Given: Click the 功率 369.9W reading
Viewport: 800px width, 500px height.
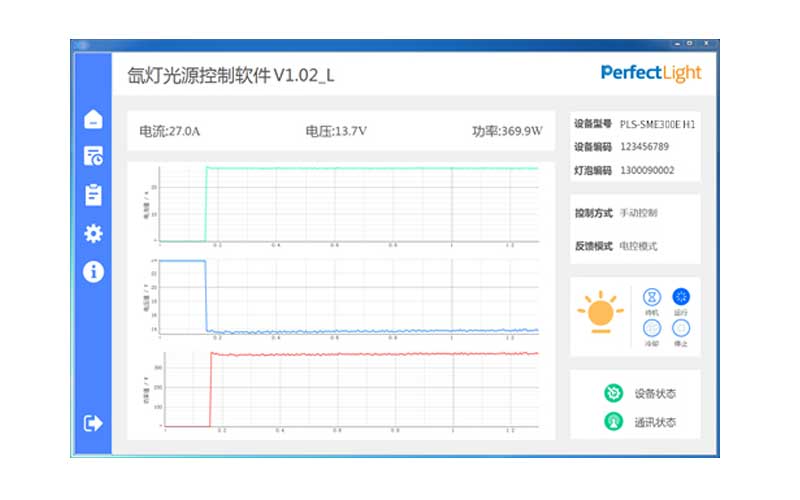Looking at the screenshot, I should [507, 131].
